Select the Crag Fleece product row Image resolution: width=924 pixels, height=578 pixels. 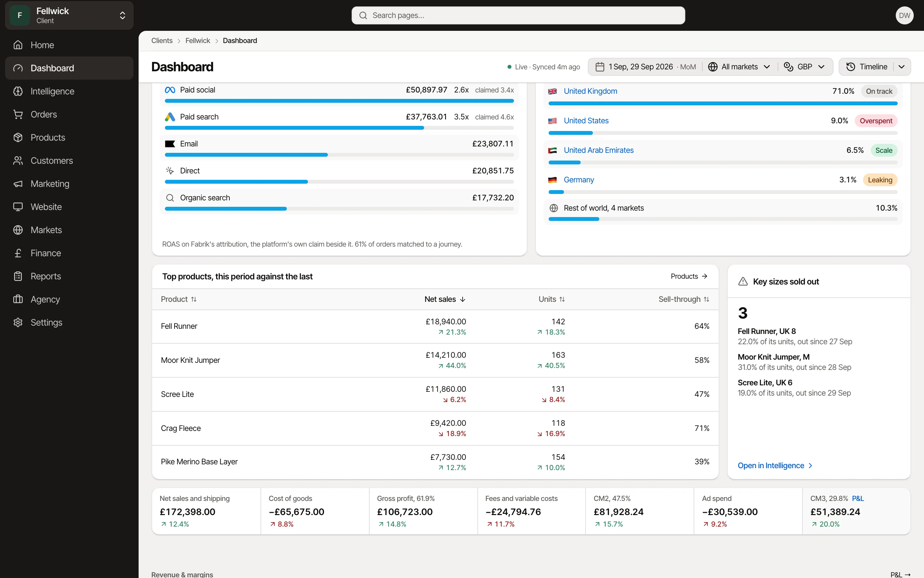(x=435, y=428)
